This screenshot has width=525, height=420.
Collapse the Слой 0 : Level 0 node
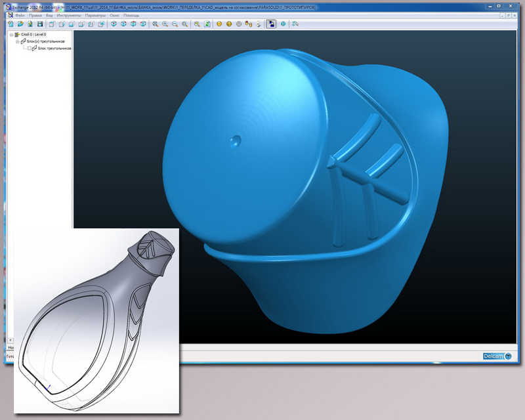pyautogui.click(x=11, y=35)
